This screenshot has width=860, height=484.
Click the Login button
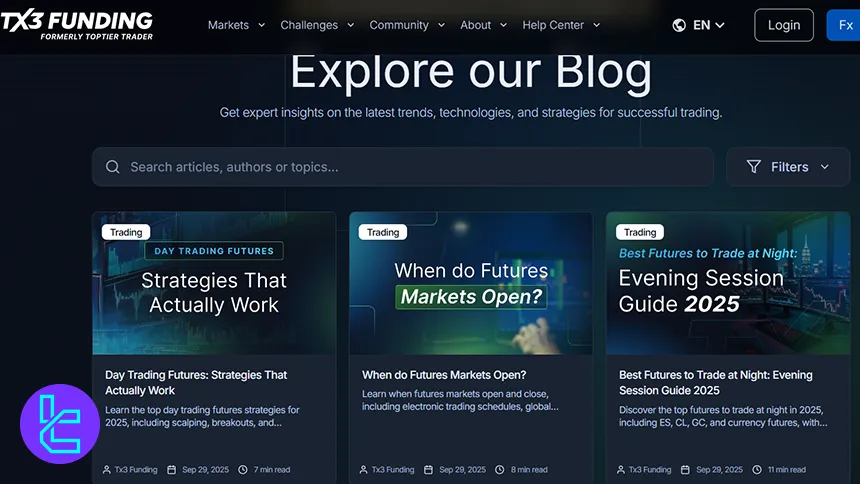tap(783, 25)
